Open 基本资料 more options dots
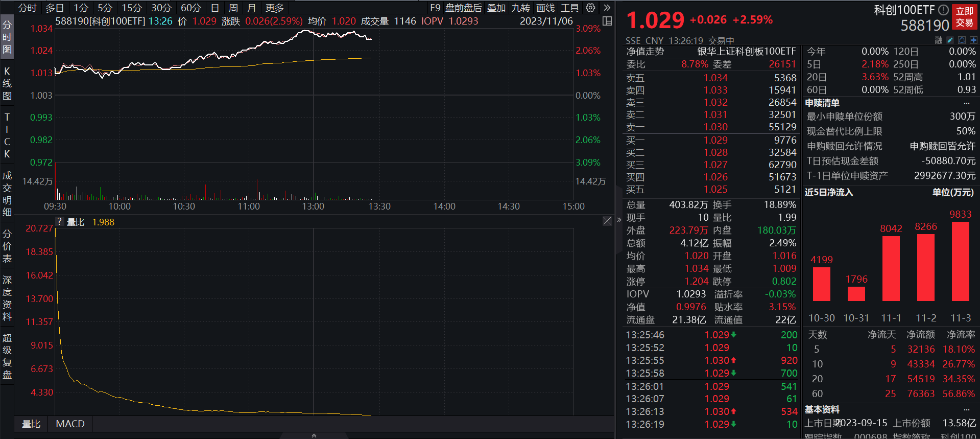The image size is (980, 439). point(967,410)
